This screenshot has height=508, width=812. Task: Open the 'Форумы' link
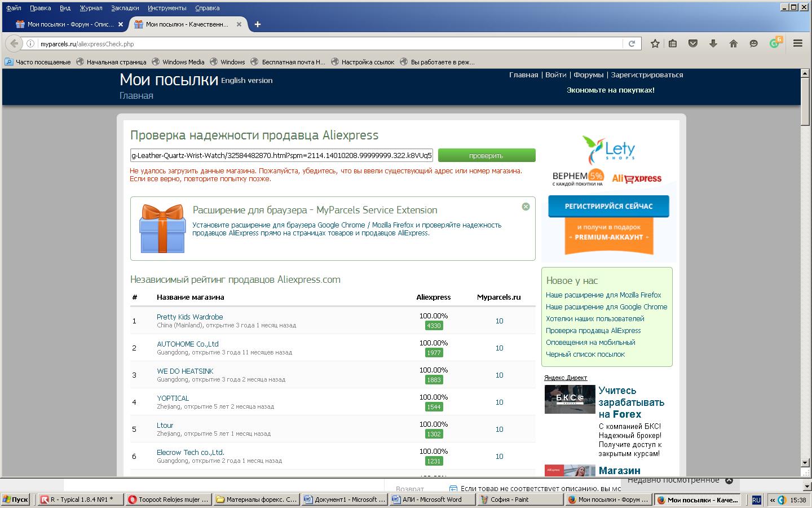[x=589, y=75]
